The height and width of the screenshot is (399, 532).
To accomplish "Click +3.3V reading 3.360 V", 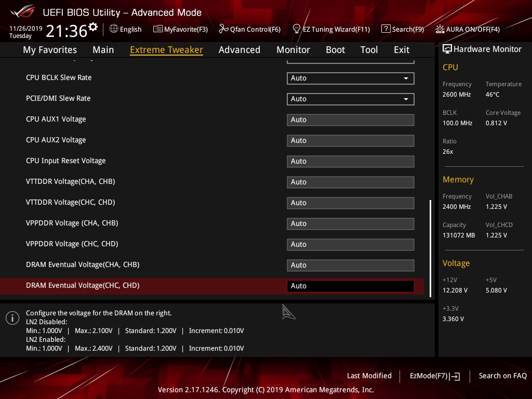I will coord(453,318).
